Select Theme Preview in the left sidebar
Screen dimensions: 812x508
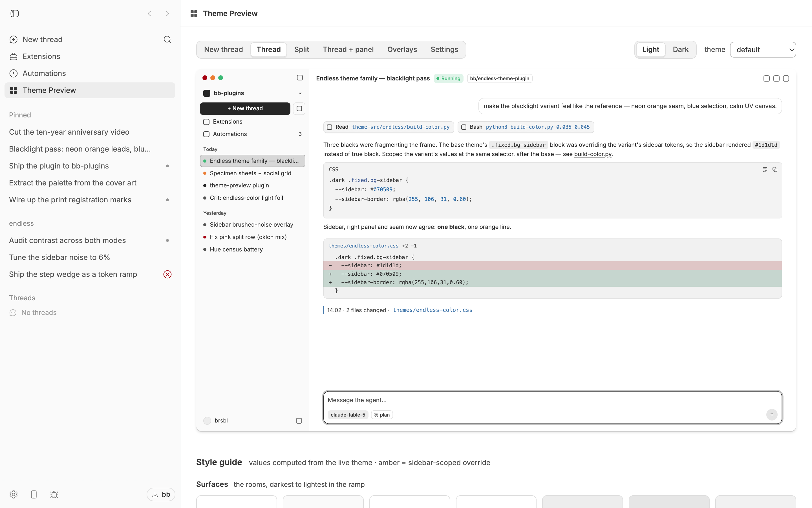[x=90, y=90]
